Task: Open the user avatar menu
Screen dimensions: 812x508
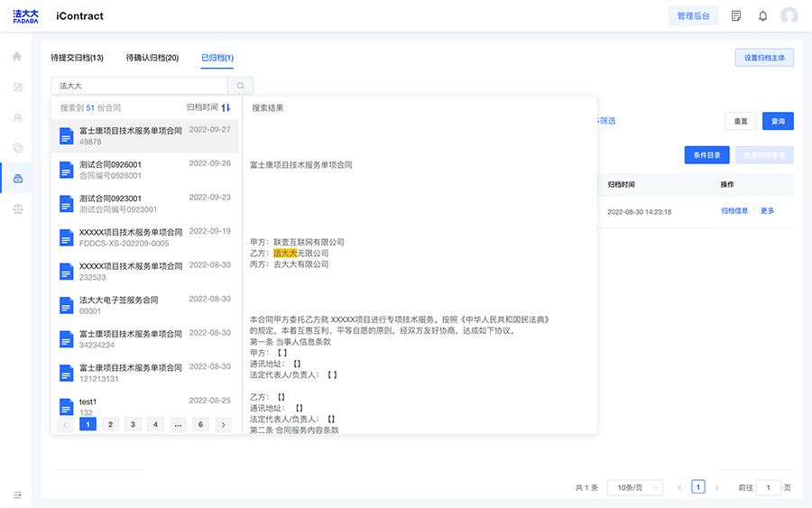Action: click(x=789, y=16)
